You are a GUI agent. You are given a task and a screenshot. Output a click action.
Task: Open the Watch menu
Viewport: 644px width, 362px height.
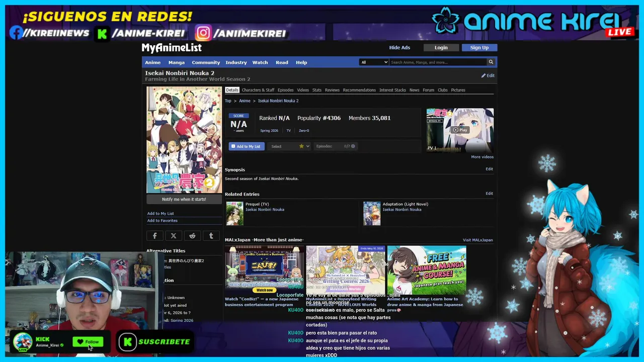260,62
